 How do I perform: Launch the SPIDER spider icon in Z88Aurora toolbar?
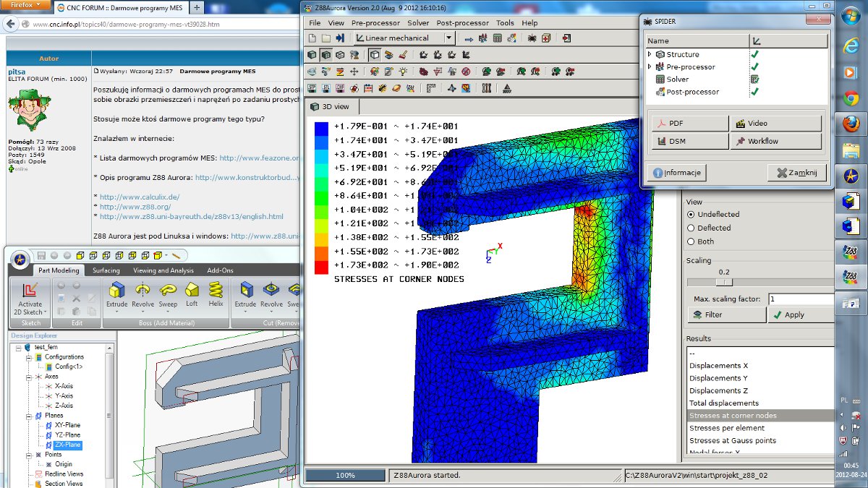coord(532,38)
